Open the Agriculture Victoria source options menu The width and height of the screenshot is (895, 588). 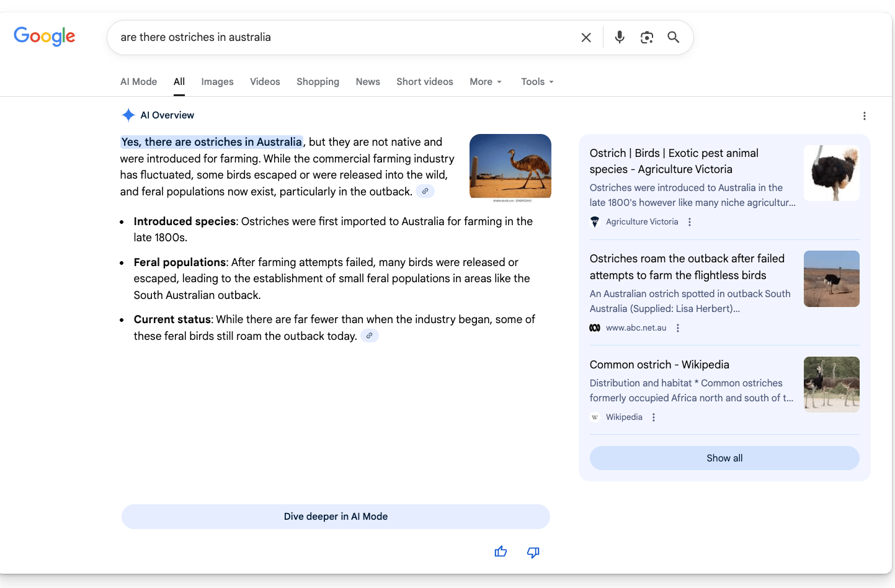pyautogui.click(x=690, y=222)
